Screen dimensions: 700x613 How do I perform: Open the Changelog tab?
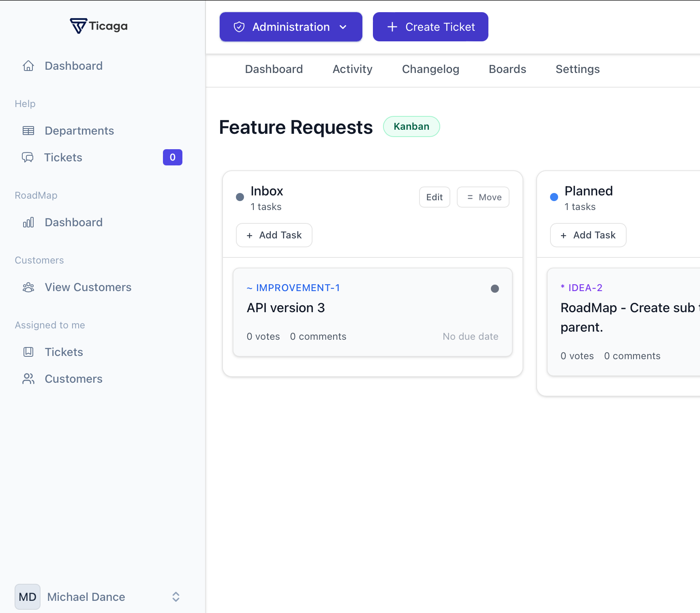tap(430, 69)
